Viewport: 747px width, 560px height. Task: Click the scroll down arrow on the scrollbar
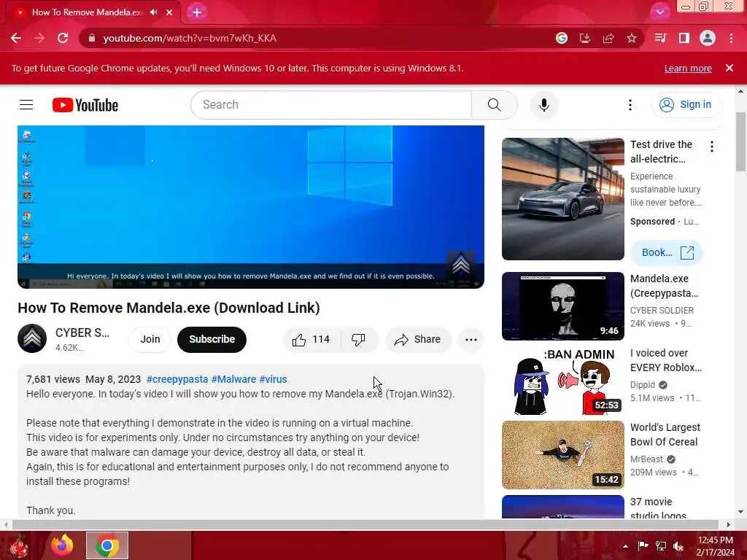click(x=740, y=513)
